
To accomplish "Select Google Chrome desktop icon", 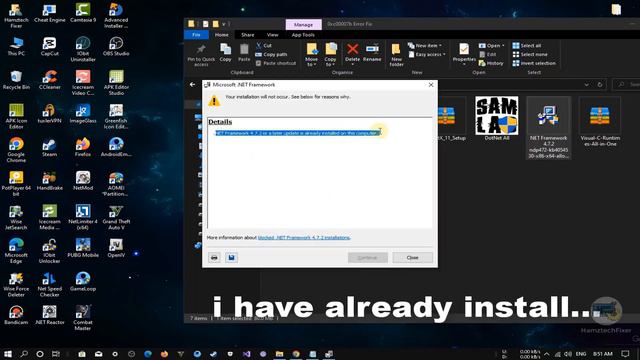I will click(16, 150).
